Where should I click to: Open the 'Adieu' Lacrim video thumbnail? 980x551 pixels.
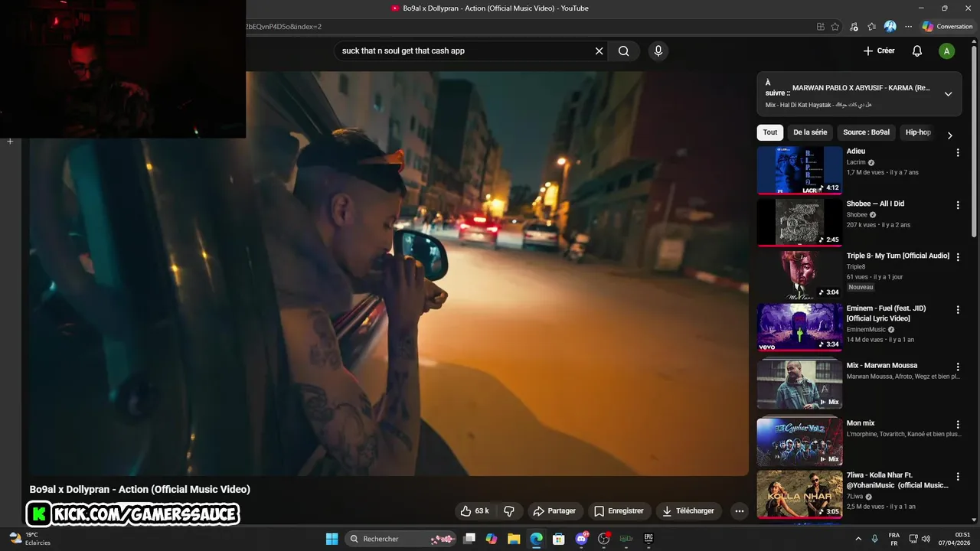799,170
